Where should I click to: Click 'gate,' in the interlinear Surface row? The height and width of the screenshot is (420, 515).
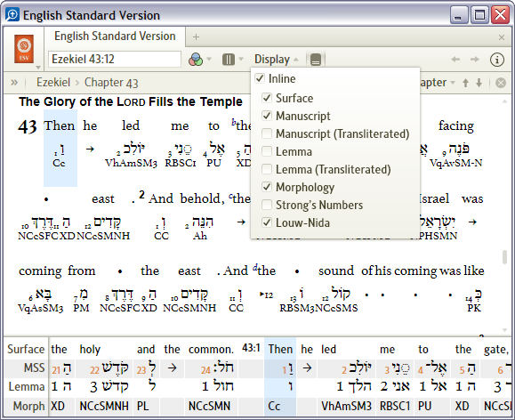[x=496, y=350]
